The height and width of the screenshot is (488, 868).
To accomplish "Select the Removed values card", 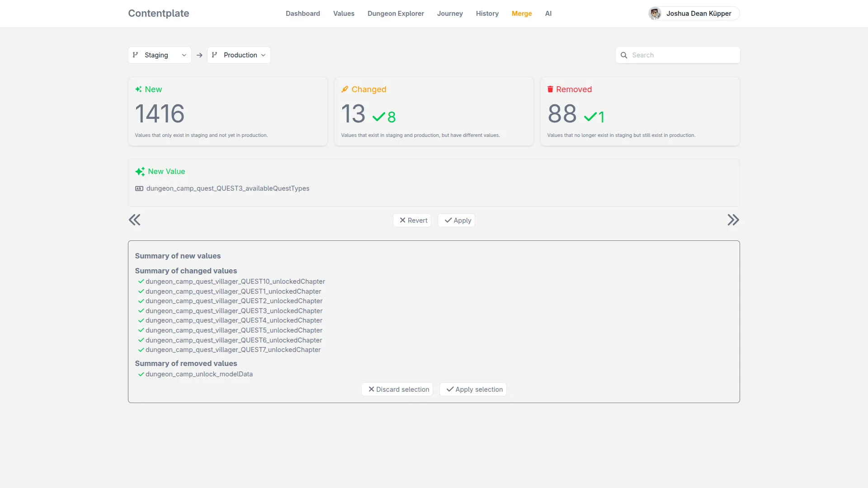I will (640, 112).
